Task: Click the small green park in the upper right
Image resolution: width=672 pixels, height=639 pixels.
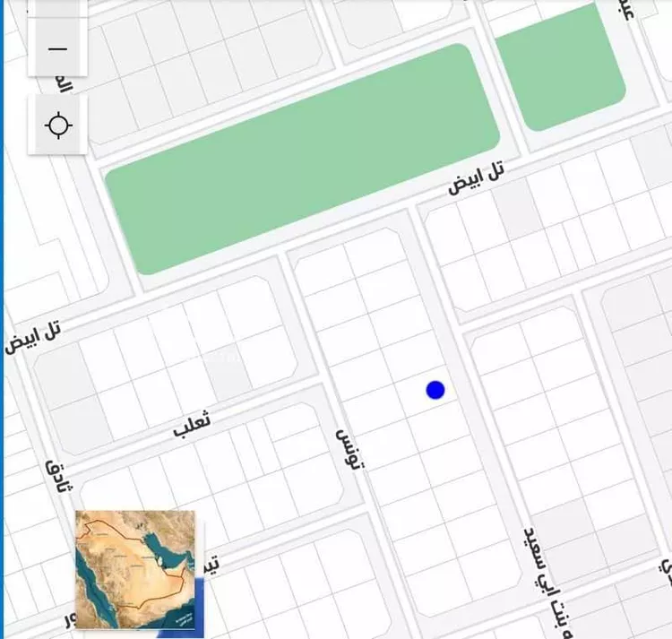Action: (561, 66)
